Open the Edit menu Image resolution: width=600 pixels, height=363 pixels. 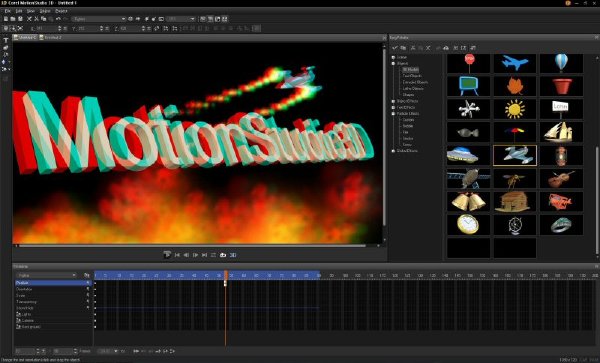[x=19, y=11]
